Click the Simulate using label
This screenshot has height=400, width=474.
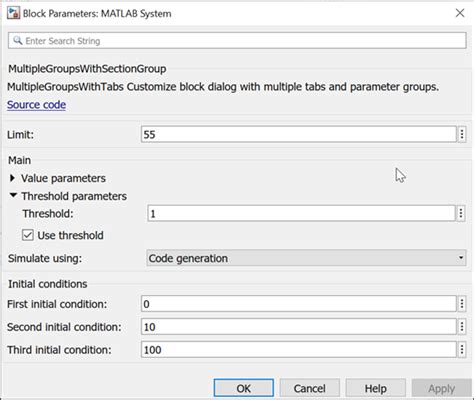[x=45, y=258]
